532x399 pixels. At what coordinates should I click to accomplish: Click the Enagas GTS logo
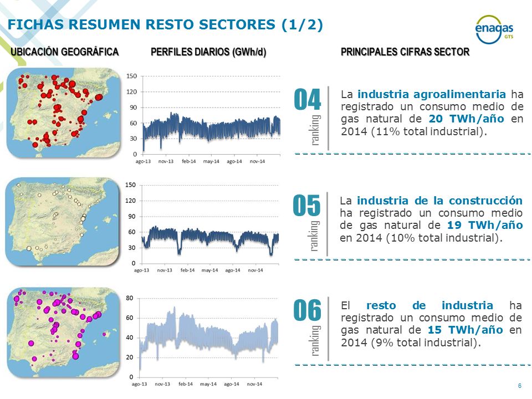[494, 30]
